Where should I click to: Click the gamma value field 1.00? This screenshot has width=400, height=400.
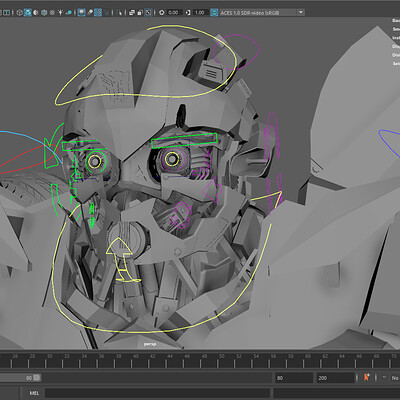(x=200, y=13)
